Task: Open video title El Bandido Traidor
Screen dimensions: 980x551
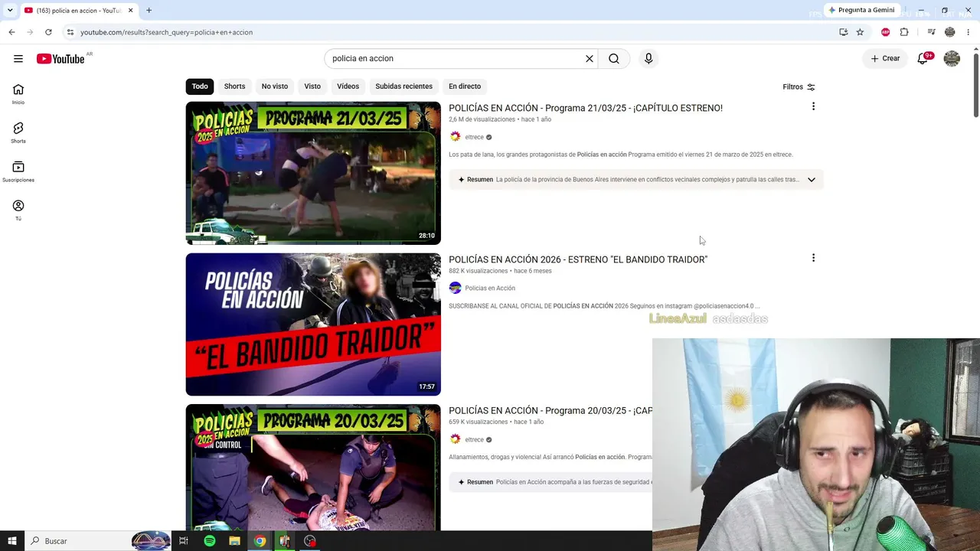Action: click(x=578, y=259)
